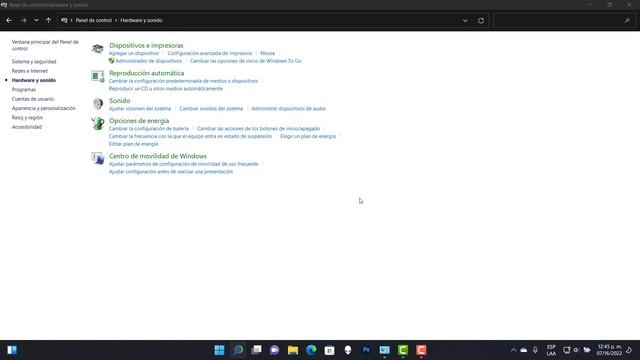
Task: Open taskbar Search
Action: (238, 350)
